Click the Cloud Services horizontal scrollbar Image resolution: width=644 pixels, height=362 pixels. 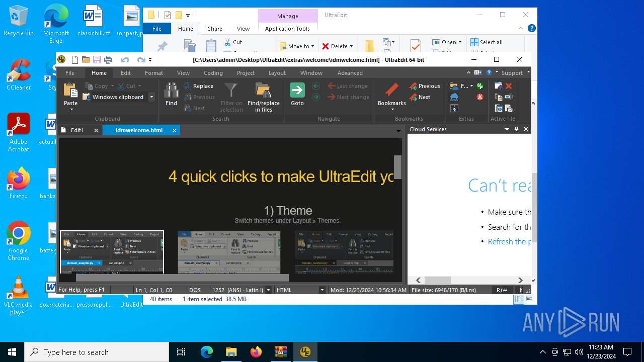pyautogui.click(x=438, y=280)
